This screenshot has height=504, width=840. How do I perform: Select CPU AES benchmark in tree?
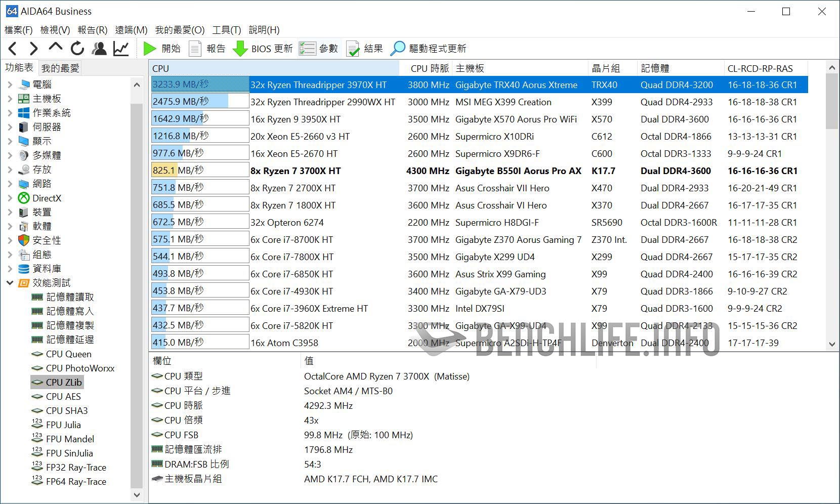63,397
